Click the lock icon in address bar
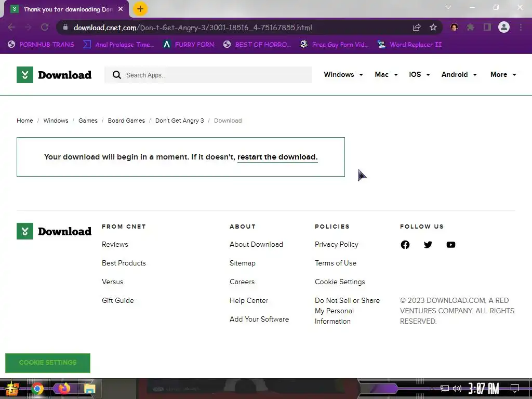532x399 pixels. tap(65, 27)
